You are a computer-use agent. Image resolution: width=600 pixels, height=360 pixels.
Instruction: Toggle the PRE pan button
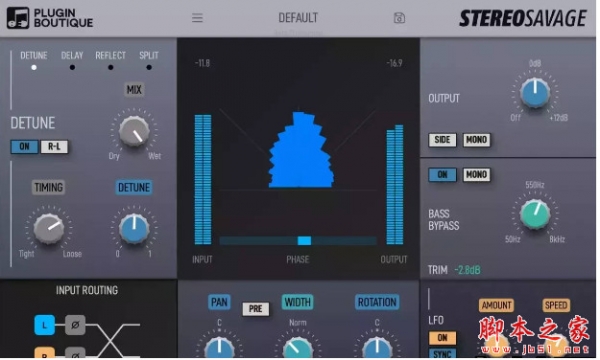tap(256, 309)
